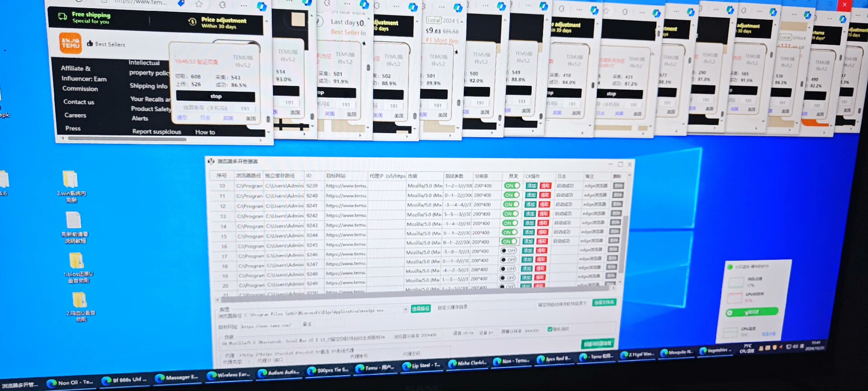Image resolution: width=868 pixels, height=391 pixels.
Task: Open 'Contact us' in the Temu footer
Action: [79, 102]
